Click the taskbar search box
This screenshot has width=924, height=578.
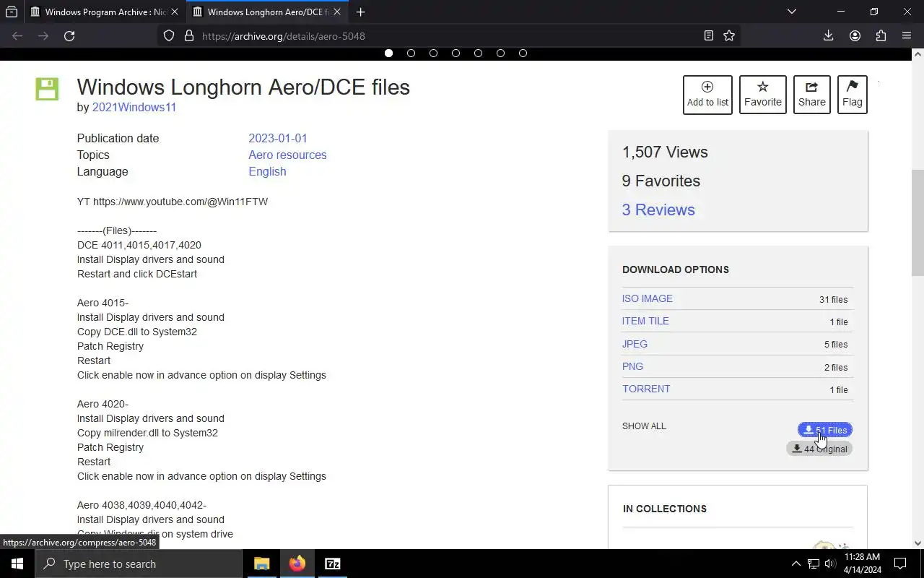[139, 564]
